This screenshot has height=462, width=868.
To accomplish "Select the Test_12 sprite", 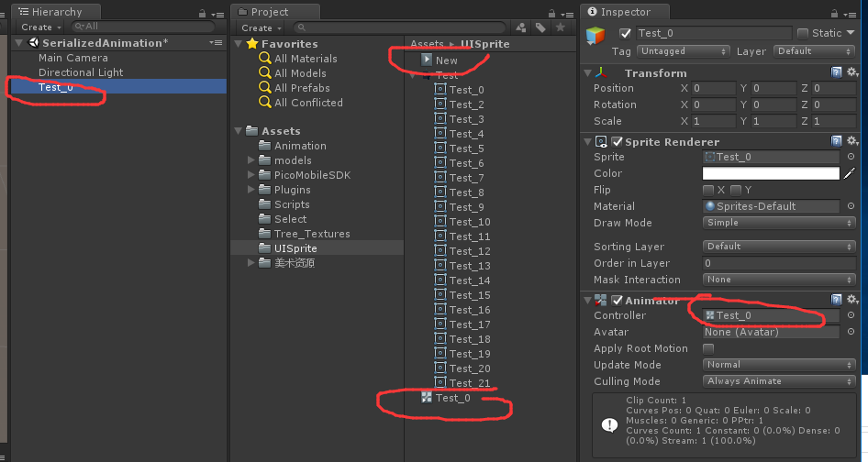I will [469, 250].
